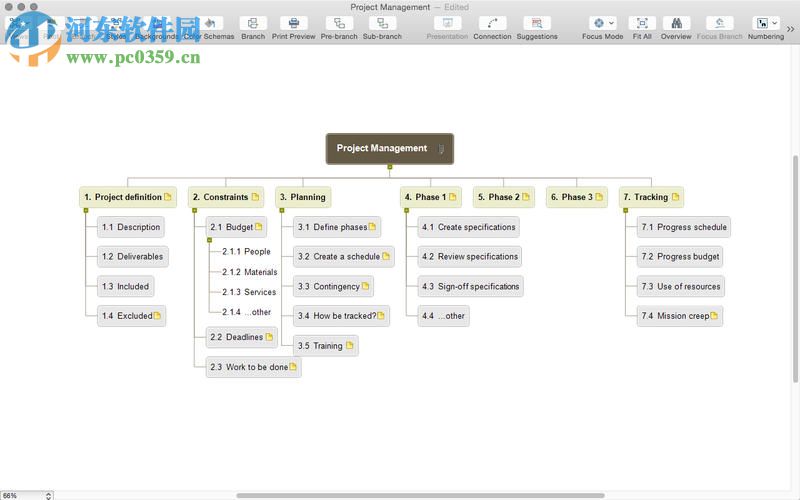Select the Project Management central topic

click(x=390, y=148)
